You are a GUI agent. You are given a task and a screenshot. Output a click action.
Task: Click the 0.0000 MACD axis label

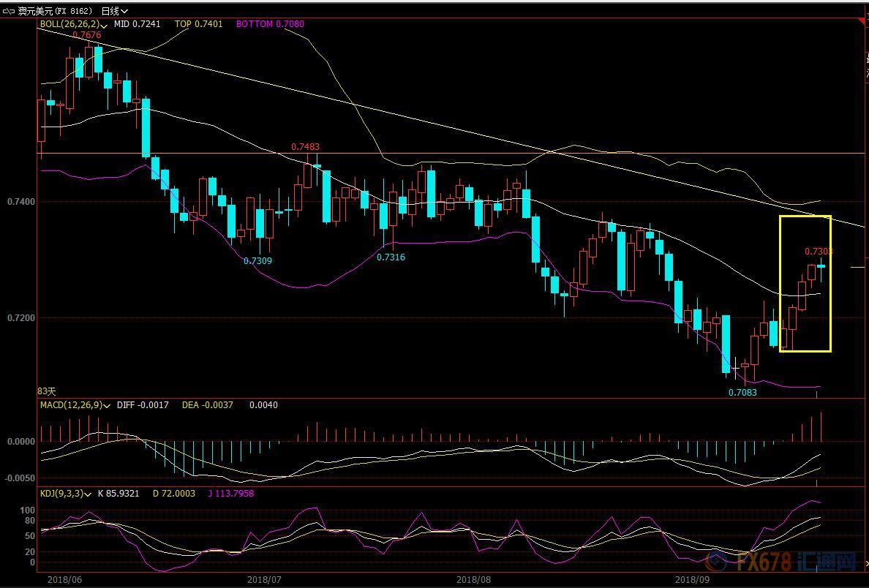(x=20, y=442)
